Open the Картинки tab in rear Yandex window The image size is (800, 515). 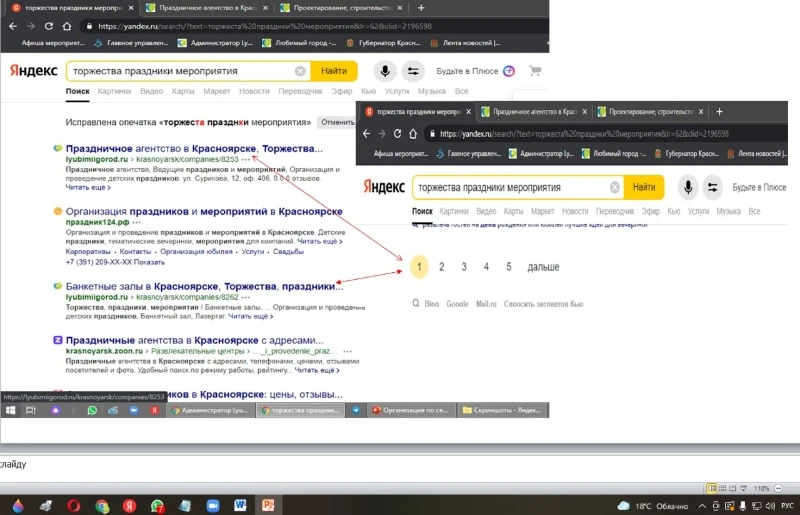click(114, 91)
